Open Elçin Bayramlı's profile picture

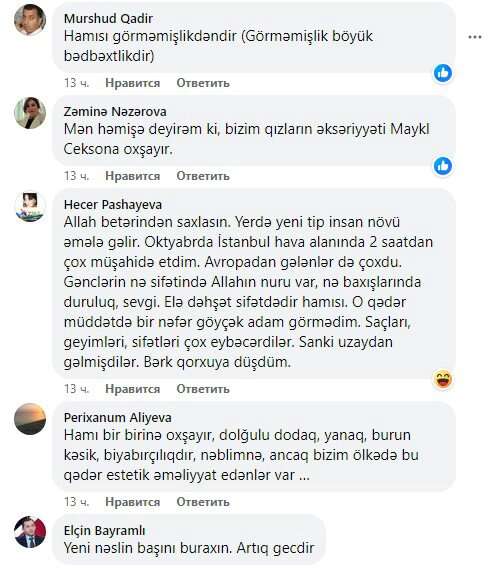[30, 532]
